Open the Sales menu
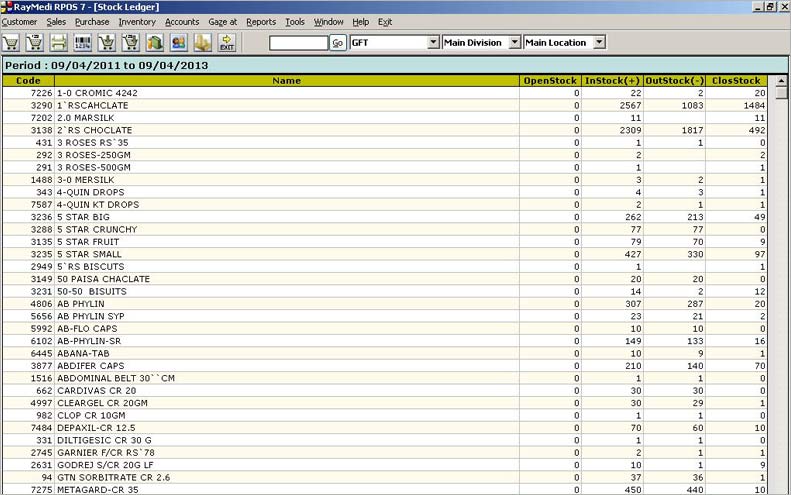This screenshot has width=791, height=495. point(56,22)
